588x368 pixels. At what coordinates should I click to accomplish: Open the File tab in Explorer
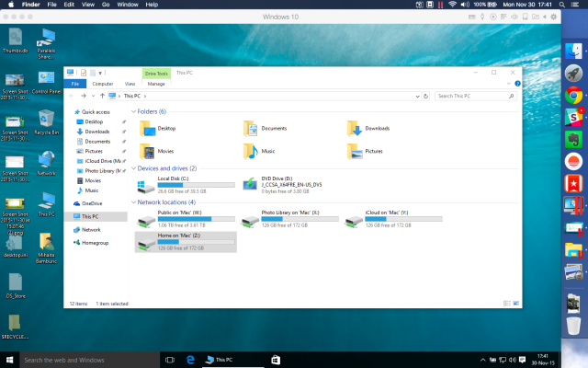75,84
